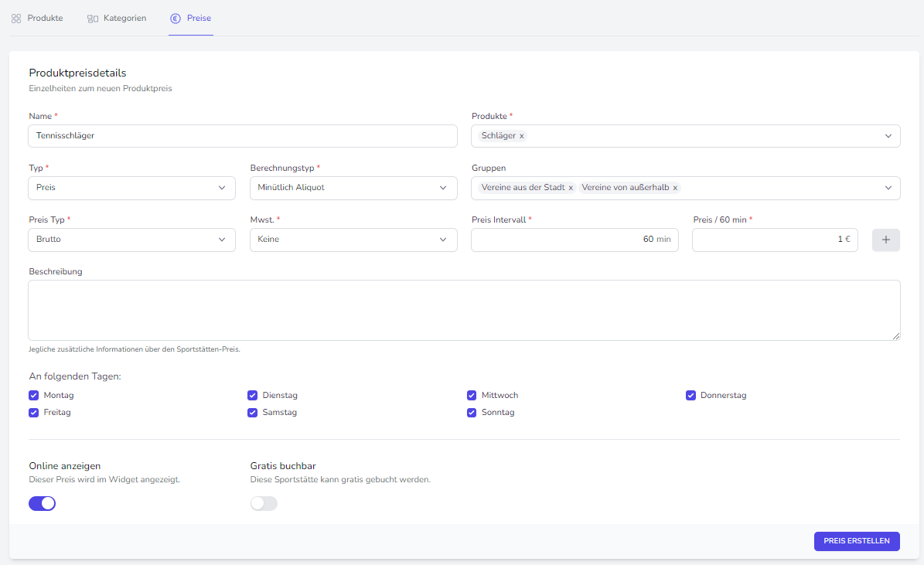Turn off the 'Online anzeigen' switch

click(43, 503)
